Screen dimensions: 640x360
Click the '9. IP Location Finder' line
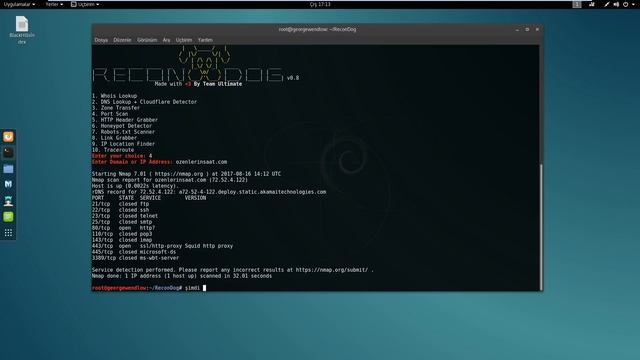123,144
